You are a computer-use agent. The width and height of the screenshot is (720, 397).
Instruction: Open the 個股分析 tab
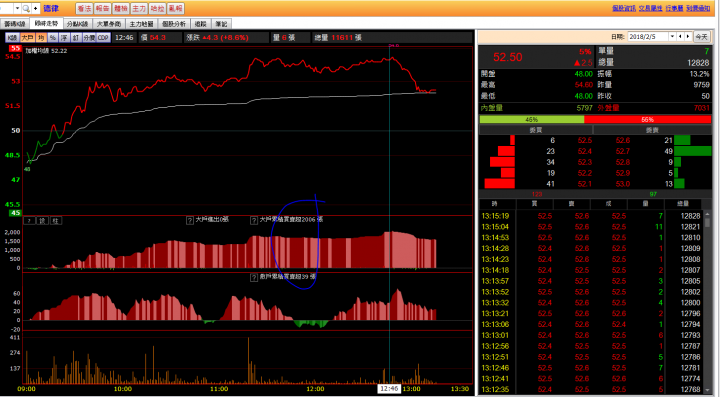point(174,24)
